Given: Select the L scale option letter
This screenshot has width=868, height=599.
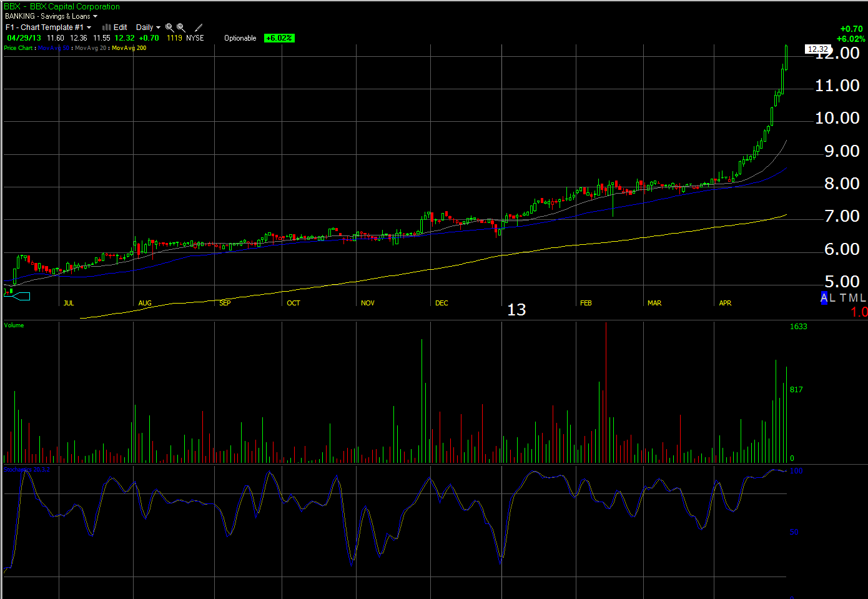Looking at the screenshot, I should point(832,298).
